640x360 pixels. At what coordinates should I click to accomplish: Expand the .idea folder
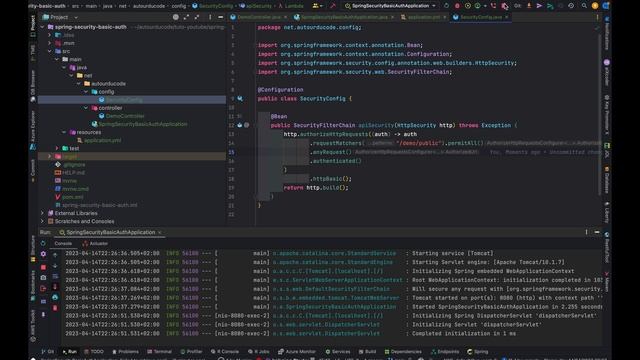click(50, 35)
